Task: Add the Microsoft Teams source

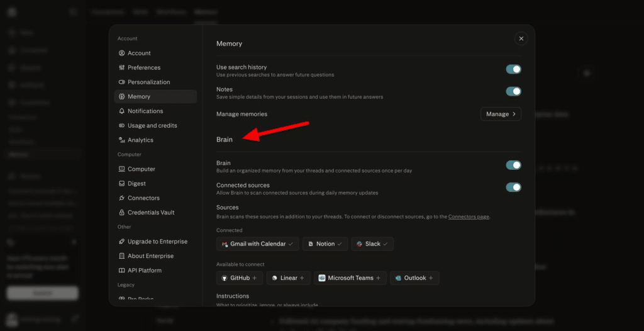Action: [350, 278]
